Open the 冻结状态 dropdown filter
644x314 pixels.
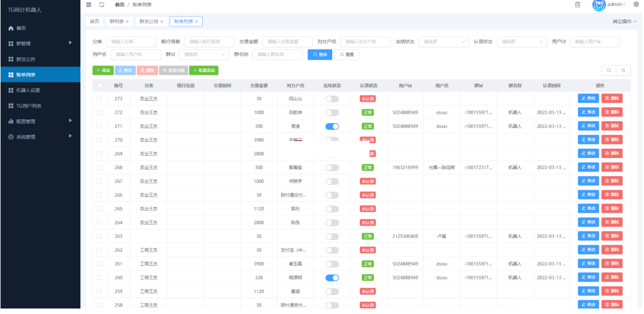tap(444, 41)
